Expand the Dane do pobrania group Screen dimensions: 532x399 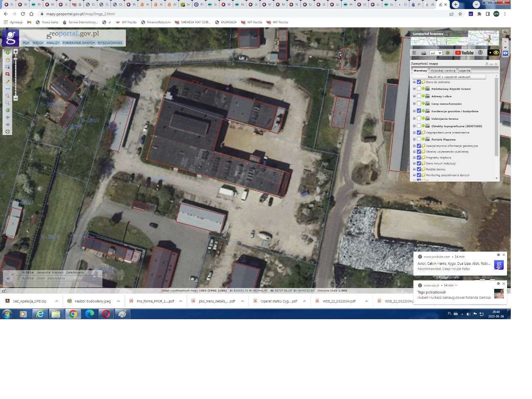(x=414, y=82)
